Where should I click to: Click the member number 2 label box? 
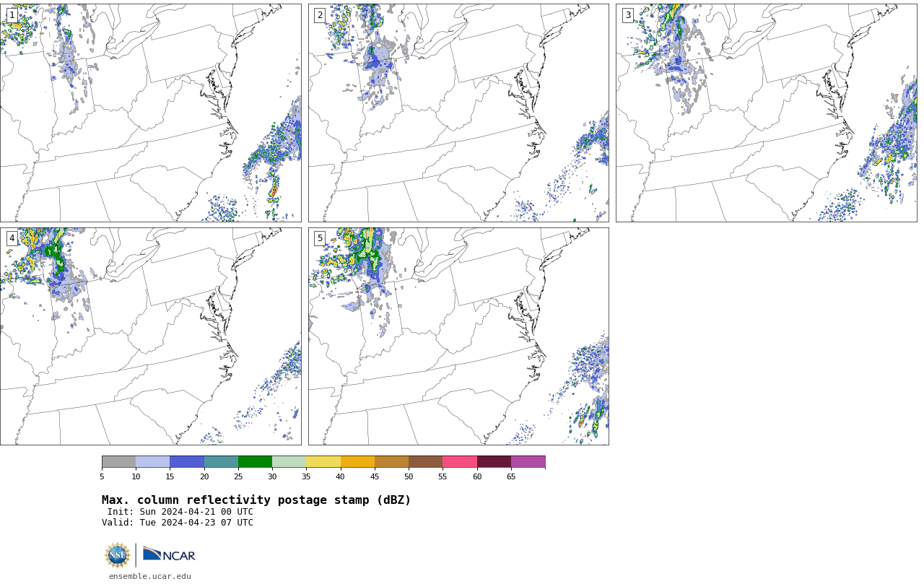(320, 15)
